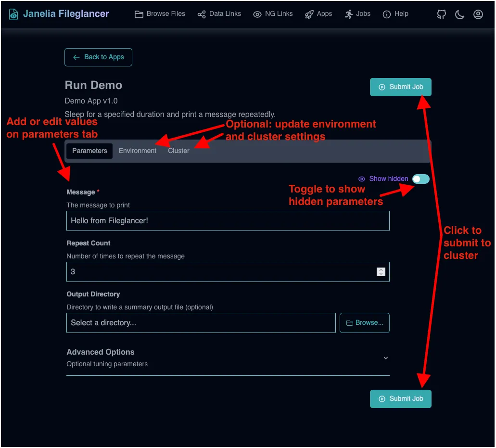Switch to the Cluster tab
The width and height of the screenshot is (496, 448).
point(178,151)
